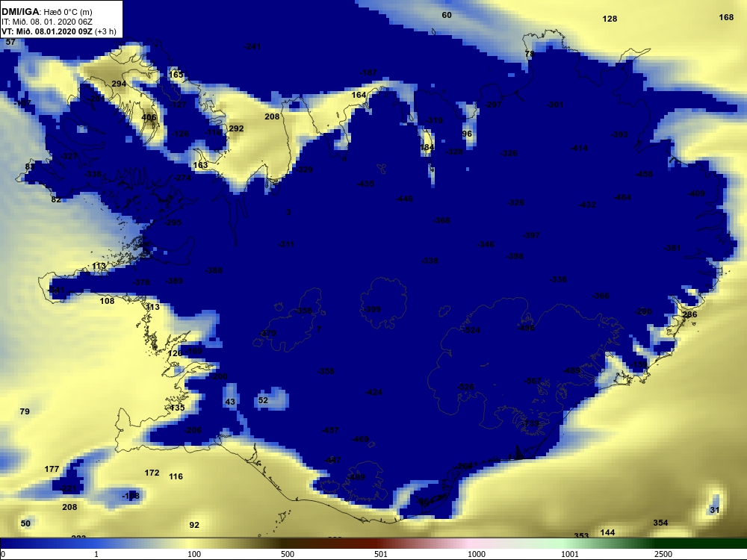Click the map value '165'
747x560 pixels.
point(176,75)
